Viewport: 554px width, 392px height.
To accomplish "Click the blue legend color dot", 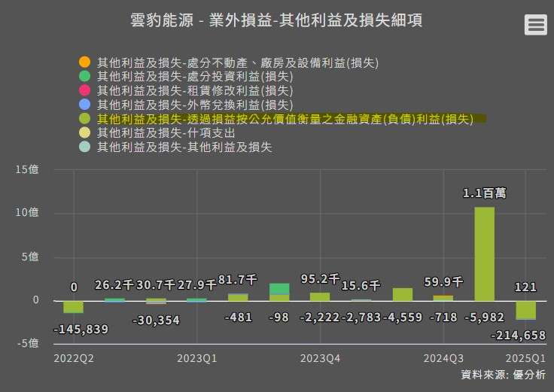I will pyautogui.click(x=85, y=105).
